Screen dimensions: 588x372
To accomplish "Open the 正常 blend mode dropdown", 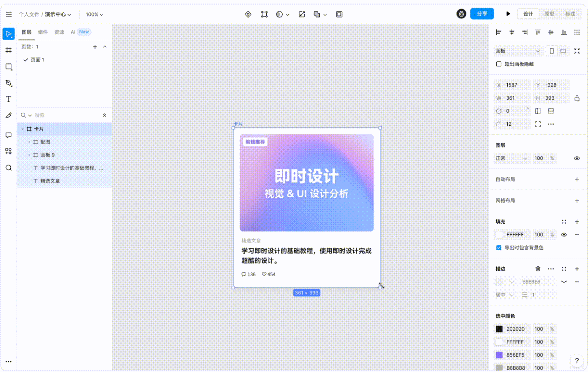I will click(511, 158).
